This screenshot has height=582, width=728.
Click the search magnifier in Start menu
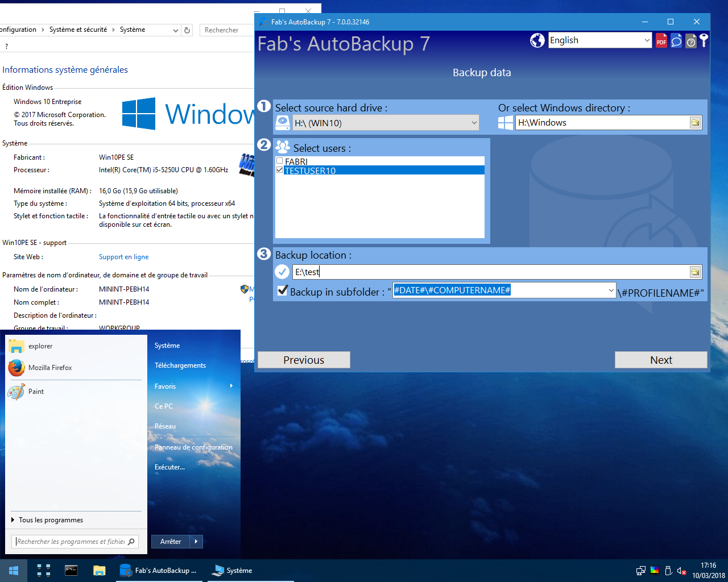[x=131, y=542]
